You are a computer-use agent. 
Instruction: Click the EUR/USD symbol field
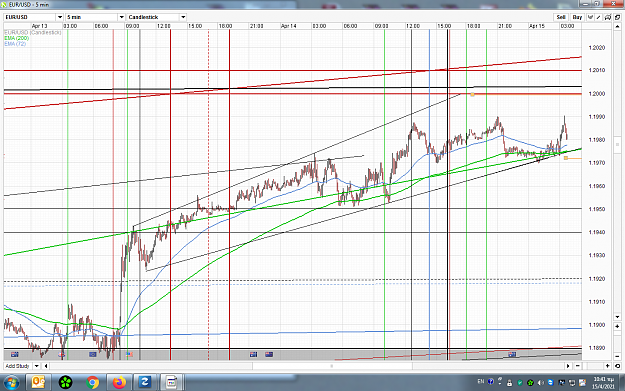30,17
